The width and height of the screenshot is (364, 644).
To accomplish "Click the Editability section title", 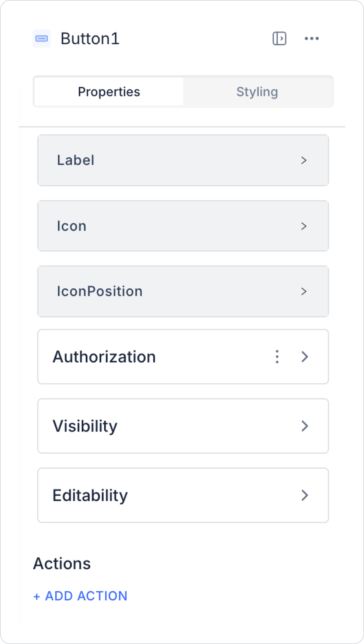I will (x=90, y=496).
